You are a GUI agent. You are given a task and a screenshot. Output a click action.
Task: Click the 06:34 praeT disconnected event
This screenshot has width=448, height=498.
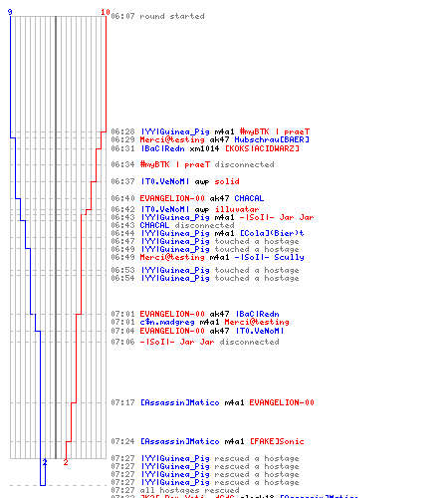click(192, 164)
